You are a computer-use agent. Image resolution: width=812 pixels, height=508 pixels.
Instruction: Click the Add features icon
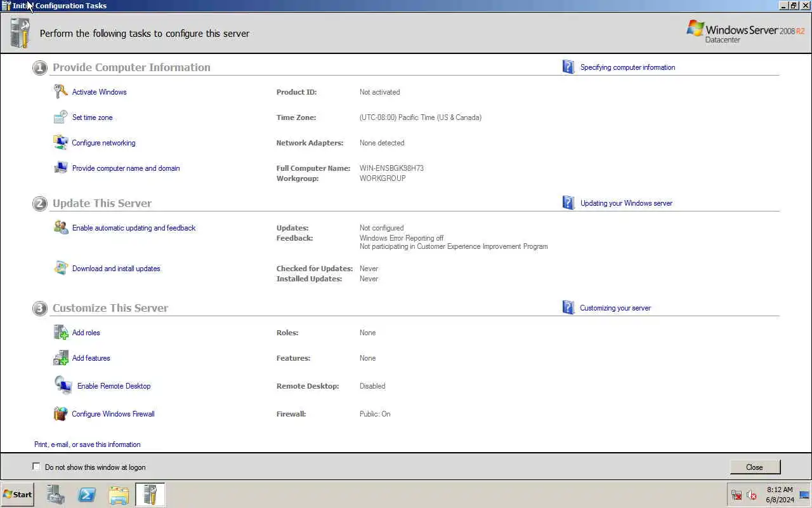click(x=61, y=358)
